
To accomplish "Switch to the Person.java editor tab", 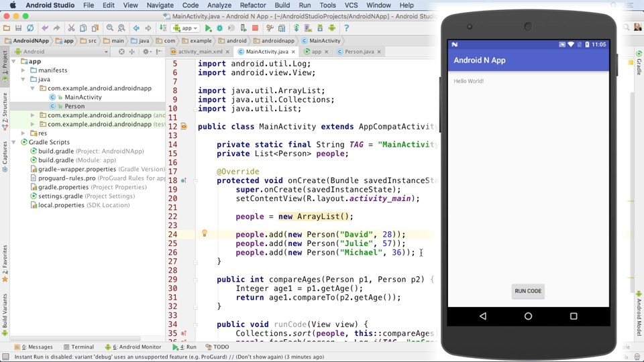I will 360,52.
